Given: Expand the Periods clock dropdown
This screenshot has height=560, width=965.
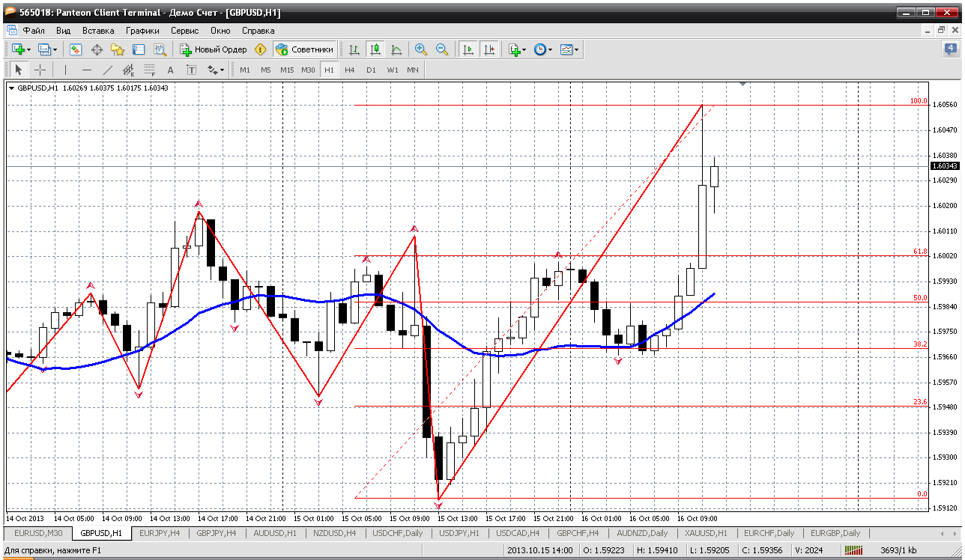Looking at the screenshot, I should coord(550,50).
